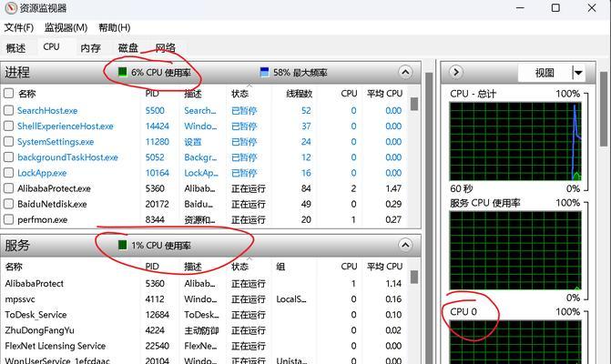Screen dimensions: 611x364
Task: Check the perfmon.exe checkbox
Action: [x=8, y=219]
